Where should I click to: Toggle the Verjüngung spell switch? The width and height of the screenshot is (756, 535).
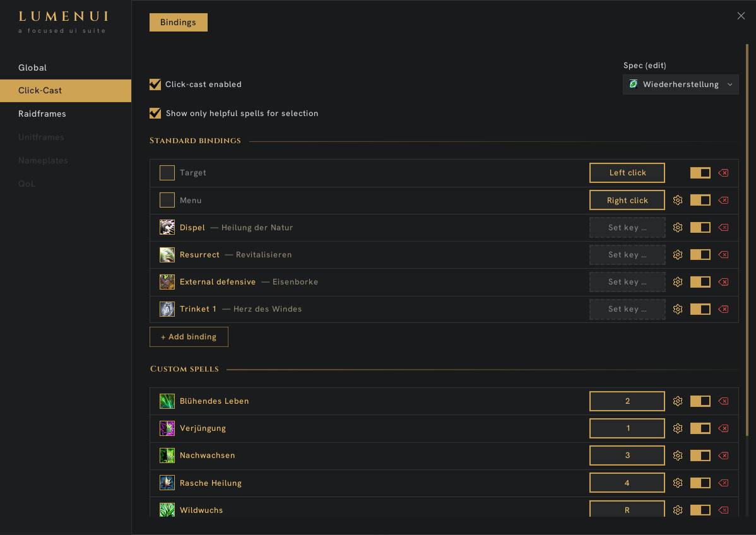700,428
